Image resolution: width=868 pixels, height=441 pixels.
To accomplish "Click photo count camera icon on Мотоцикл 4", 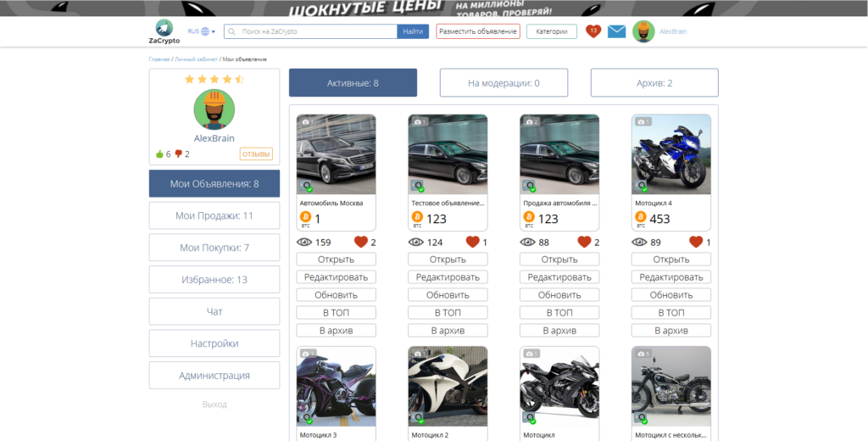I will pos(641,122).
